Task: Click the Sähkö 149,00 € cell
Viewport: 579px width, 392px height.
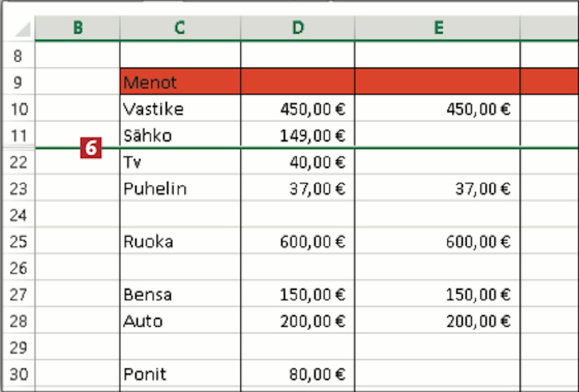Action: 298,135
